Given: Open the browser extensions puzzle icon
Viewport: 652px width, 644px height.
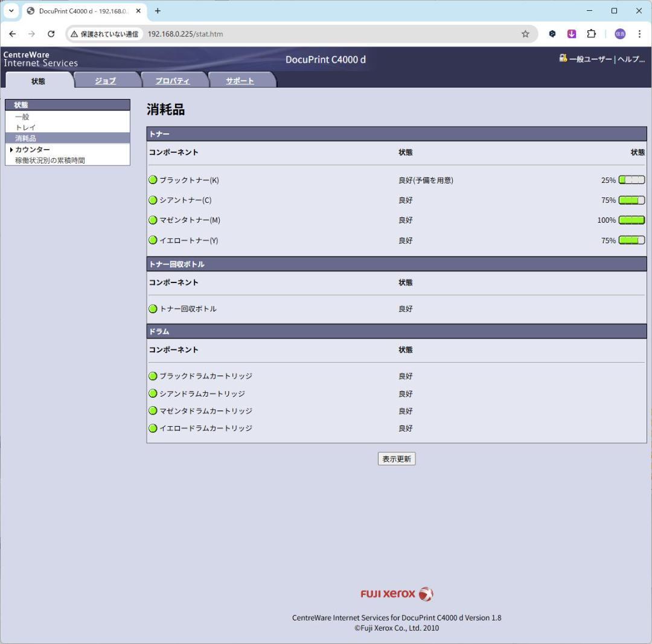Looking at the screenshot, I should (x=592, y=34).
